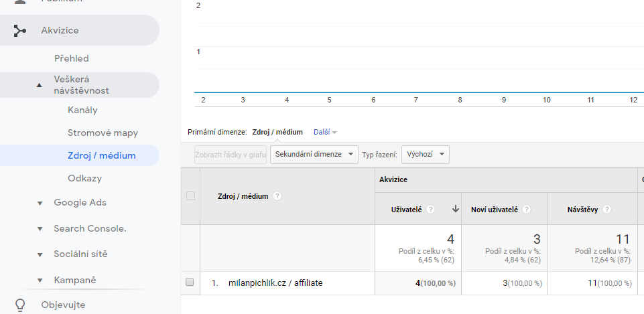Screen dimensions: 644x314
Task: Click the Zobrazit řádky v grafu button
Action: 231,155
